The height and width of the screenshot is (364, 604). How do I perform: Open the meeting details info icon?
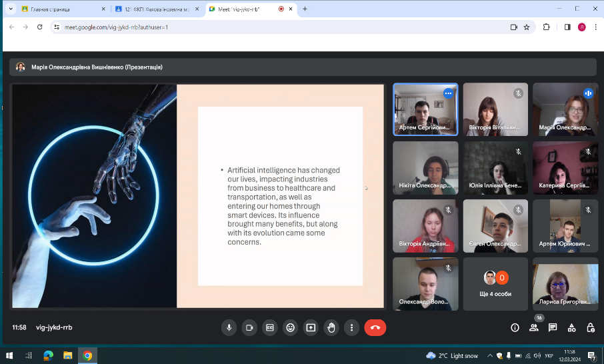tap(515, 327)
